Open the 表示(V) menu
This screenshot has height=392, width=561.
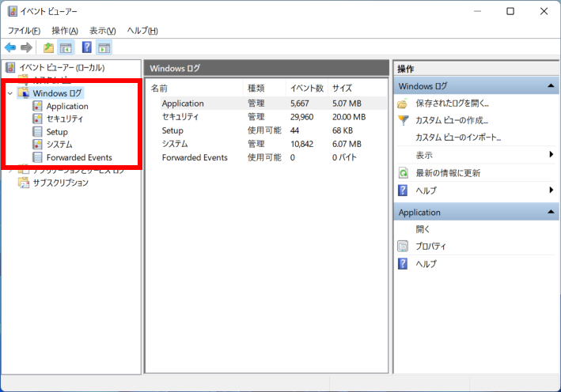(102, 31)
